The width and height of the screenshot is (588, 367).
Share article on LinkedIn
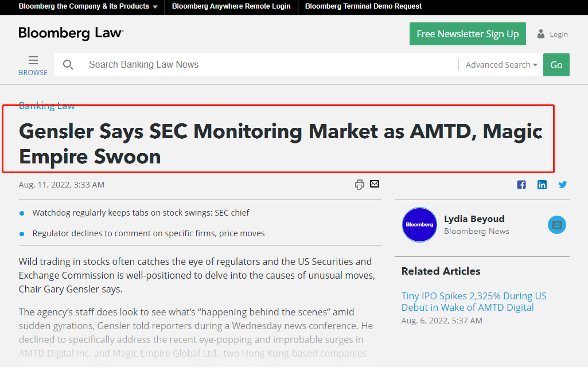[542, 185]
